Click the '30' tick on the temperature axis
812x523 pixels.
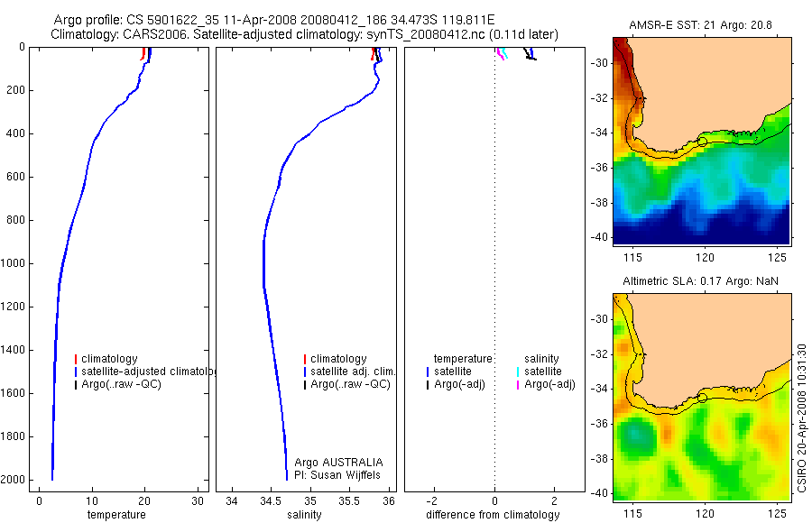[x=198, y=501]
